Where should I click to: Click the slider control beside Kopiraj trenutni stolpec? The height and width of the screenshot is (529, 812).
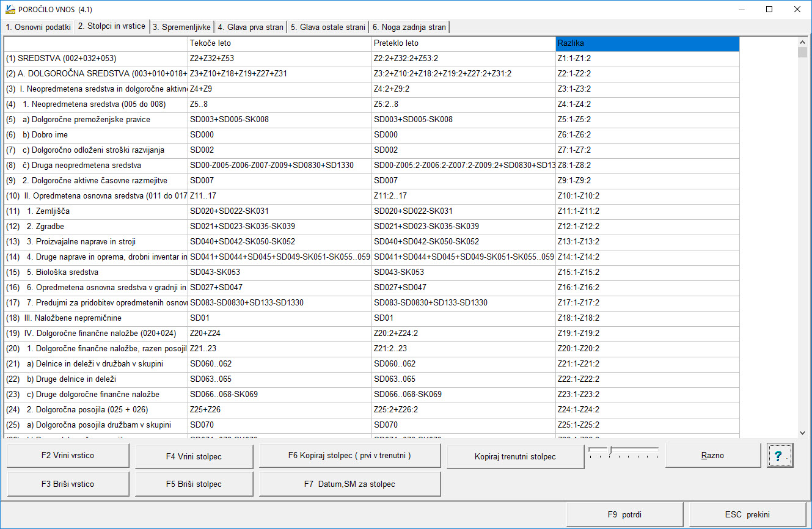pyautogui.click(x=623, y=453)
